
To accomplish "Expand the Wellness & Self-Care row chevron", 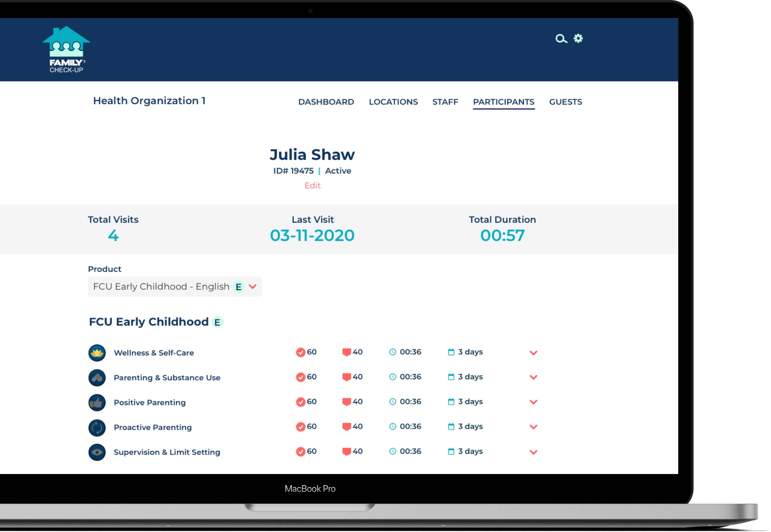I will tap(534, 353).
